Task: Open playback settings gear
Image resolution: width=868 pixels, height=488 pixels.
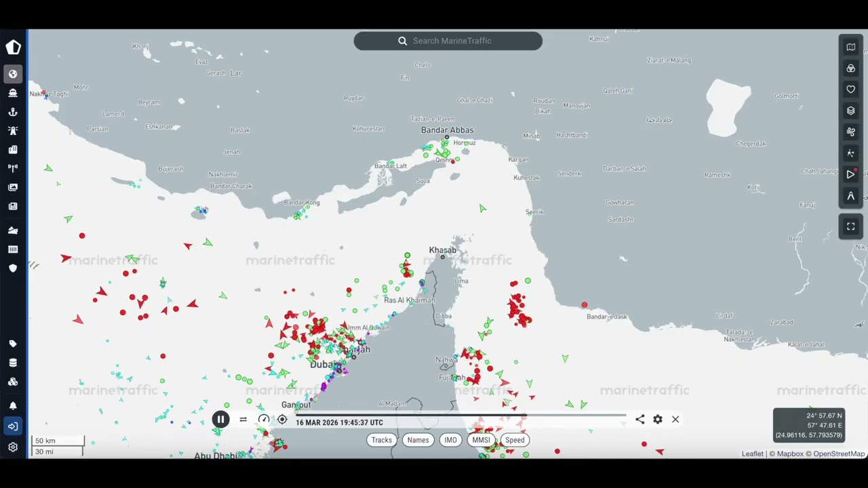Action: 658,420
